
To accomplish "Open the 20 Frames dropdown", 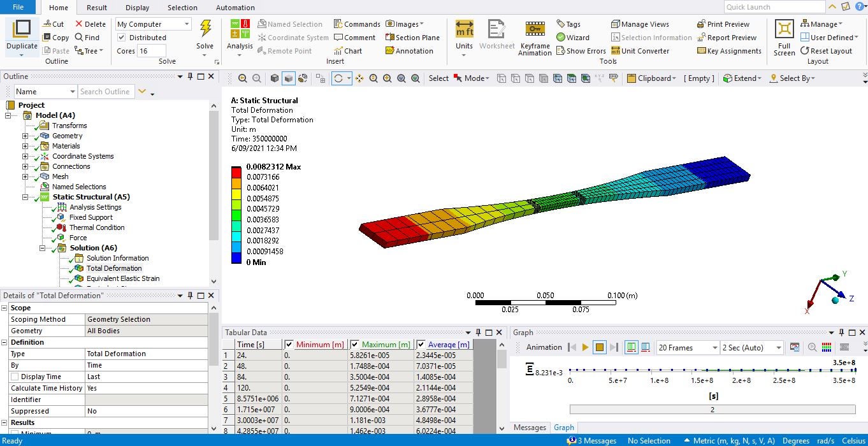I will tap(687, 347).
